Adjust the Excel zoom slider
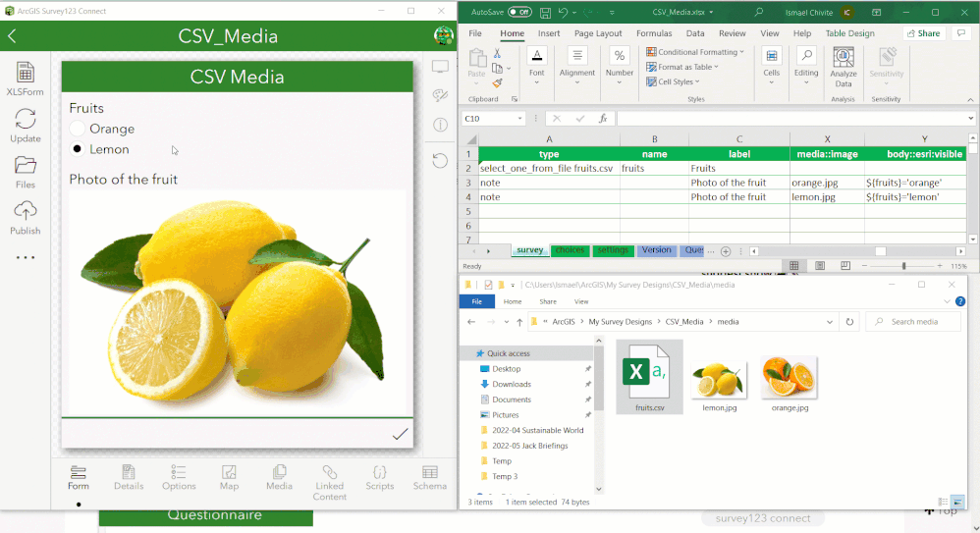Image resolution: width=980 pixels, height=533 pixels. [903, 266]
